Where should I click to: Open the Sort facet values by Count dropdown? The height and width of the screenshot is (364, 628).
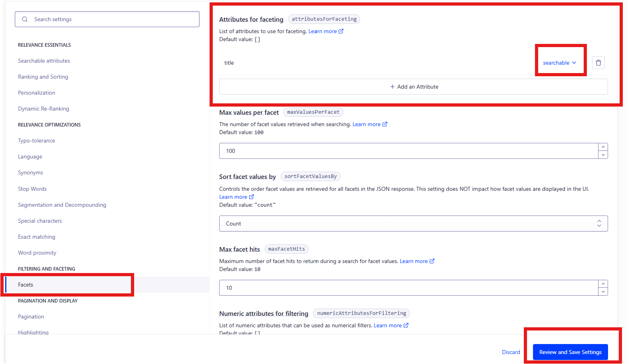pyautogui.click(x=413, y=224)
